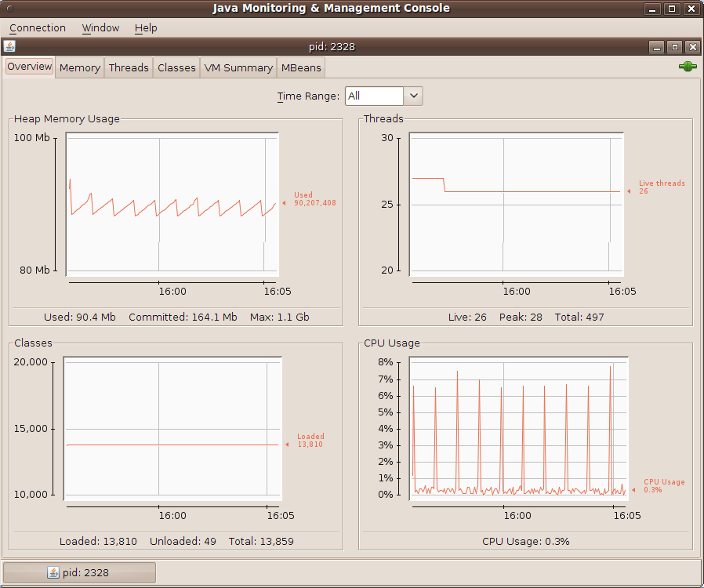The height and width of the screenshot is (588, 704).
Task: Maximize the Java Monitoring & Management Console window
Action: pyautogui.click(x=672, y=9)
